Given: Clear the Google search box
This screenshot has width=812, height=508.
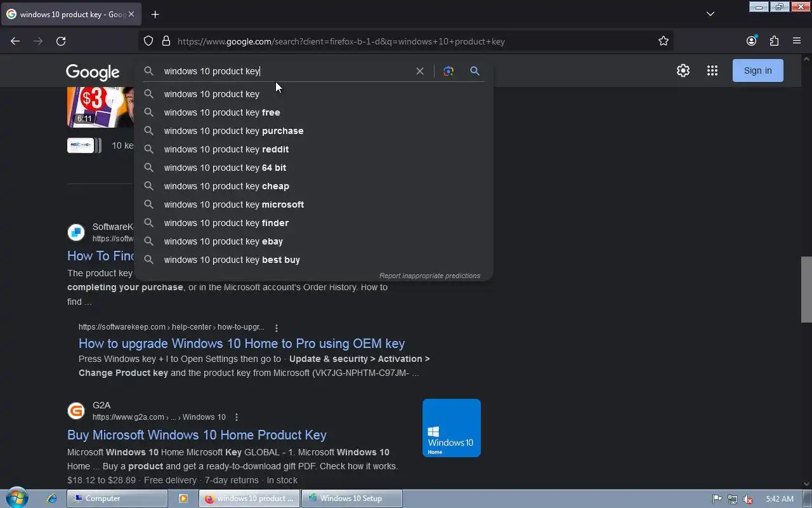Looking at the screenshot, I should [x=420, y=71].
